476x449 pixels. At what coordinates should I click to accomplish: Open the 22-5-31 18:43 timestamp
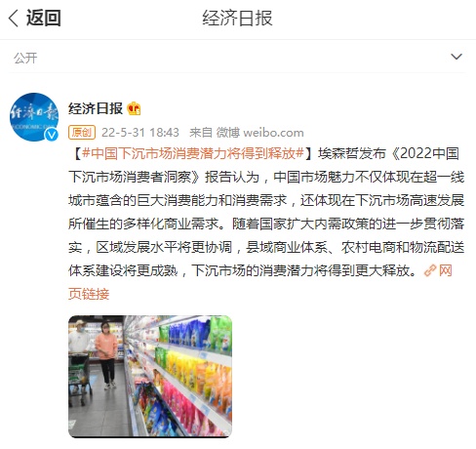[x=140, y=133]
